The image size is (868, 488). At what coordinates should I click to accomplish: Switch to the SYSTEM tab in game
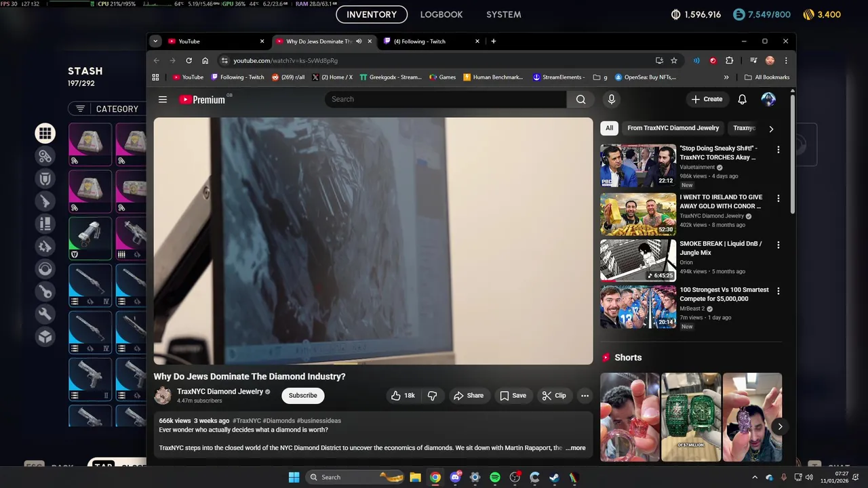coord(504,14)
